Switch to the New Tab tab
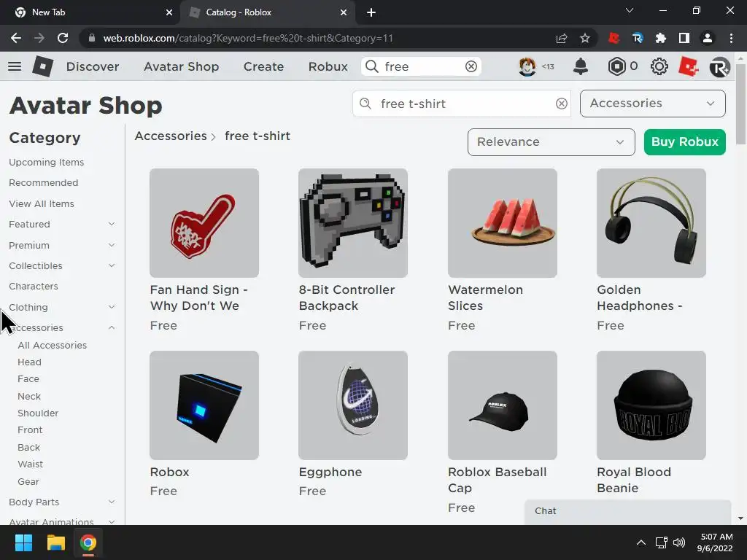 click(x=90, y=12)
